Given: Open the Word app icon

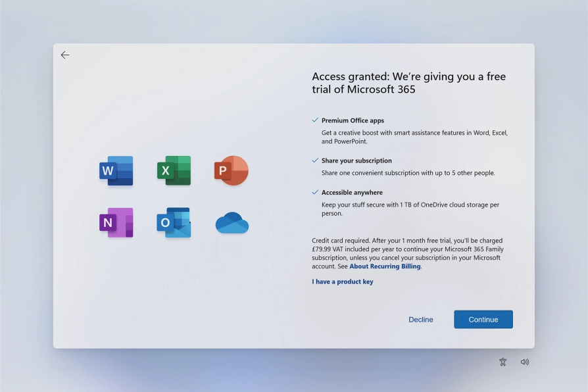Looking at the screenshot, I should click(116, 170).
